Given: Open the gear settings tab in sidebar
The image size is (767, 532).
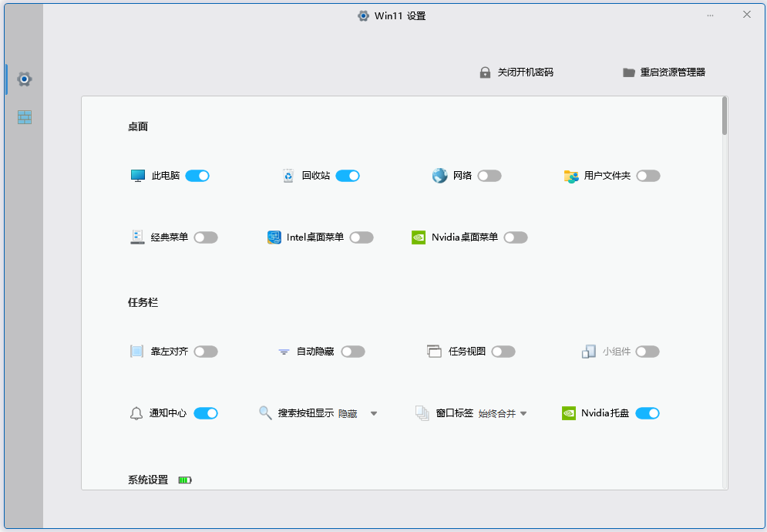Looking at the screenshot, I should (x=25, y=79).
